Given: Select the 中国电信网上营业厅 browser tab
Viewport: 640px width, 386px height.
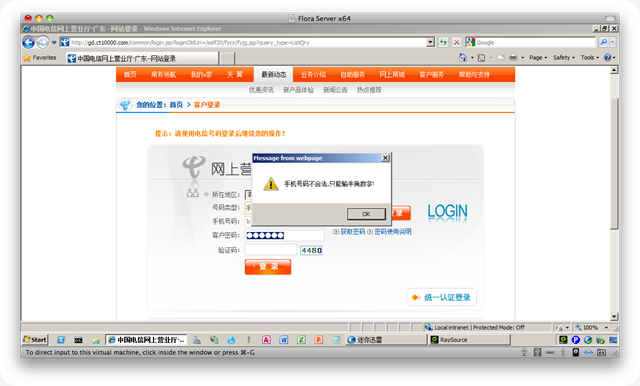Looking at the screenshot, I should [143, 58].
